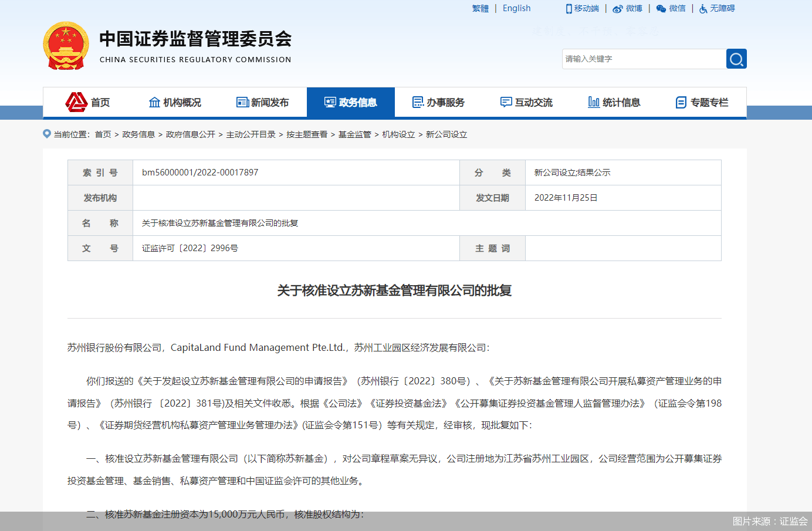The width and height of the screenshot is (812, 531).
Task: Focus the keyword search input field
Action: coord(644,59)
